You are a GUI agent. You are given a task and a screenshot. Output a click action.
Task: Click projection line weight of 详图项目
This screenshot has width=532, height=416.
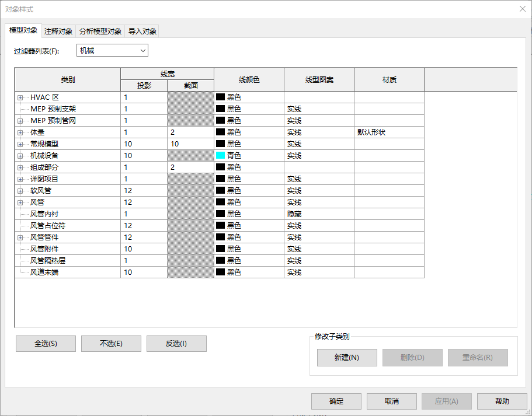pos(144,179)
